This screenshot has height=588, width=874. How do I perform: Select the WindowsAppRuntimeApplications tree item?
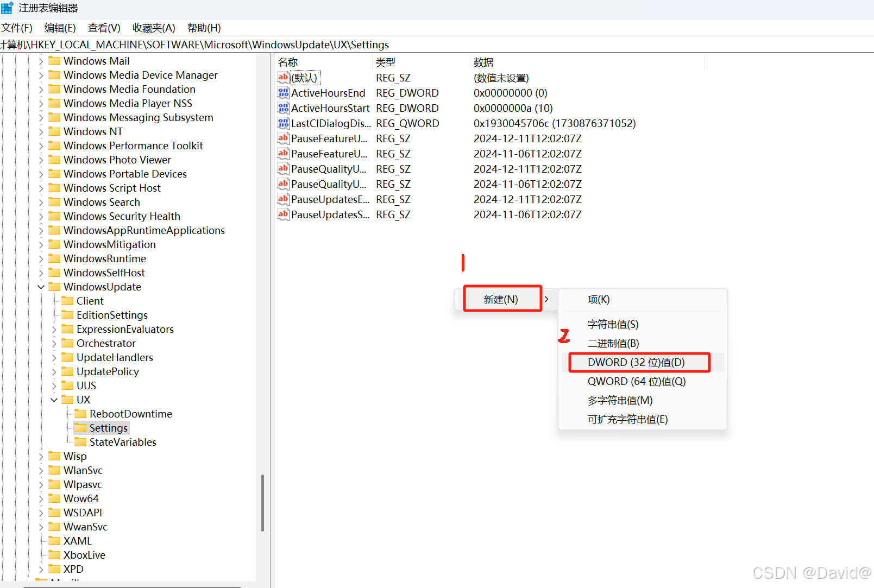tap(144, 230)
